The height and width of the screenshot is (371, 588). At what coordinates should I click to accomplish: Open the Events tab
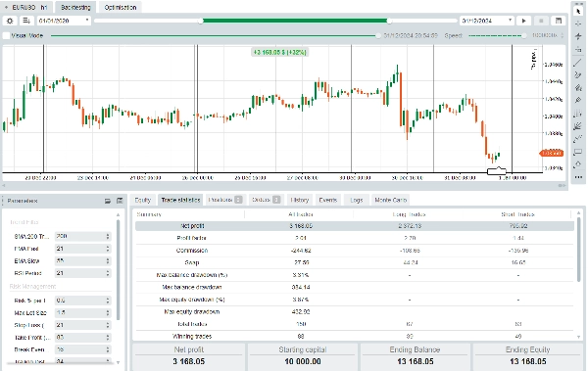328,200
